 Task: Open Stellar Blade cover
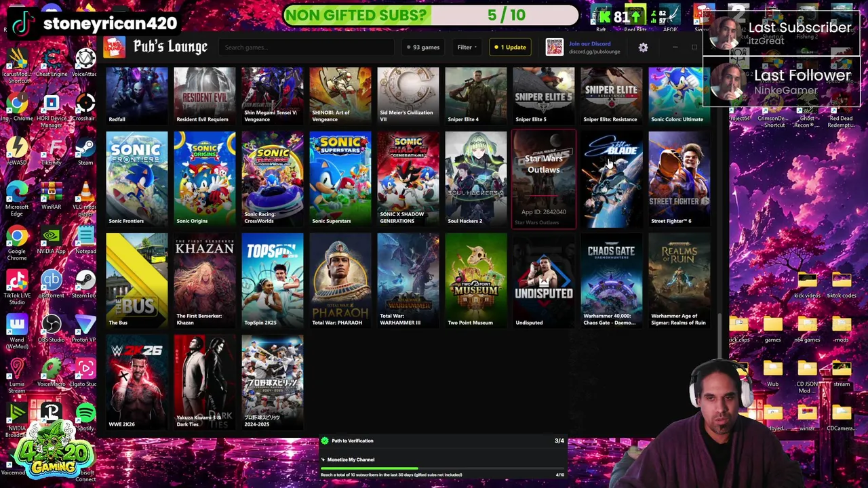pos(611,179)
